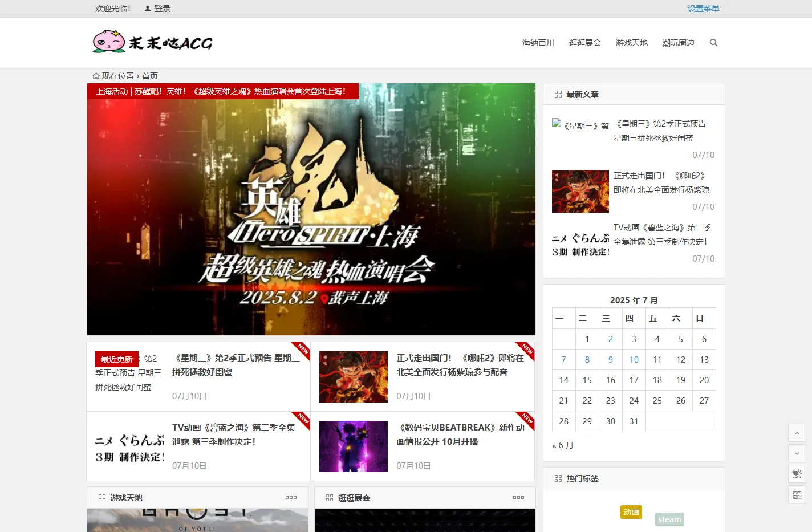Viewport: 812px width, 532px height.
Task: Open the 游戏天地 section heading
Action: [127, 498]
